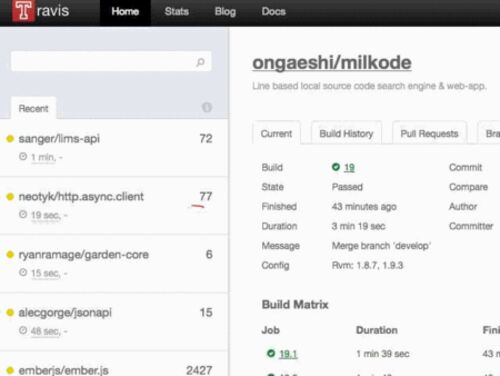Focus the repository search field
Image resolution: width=500 pixels, height=376 pixels.
click(111, 61)
